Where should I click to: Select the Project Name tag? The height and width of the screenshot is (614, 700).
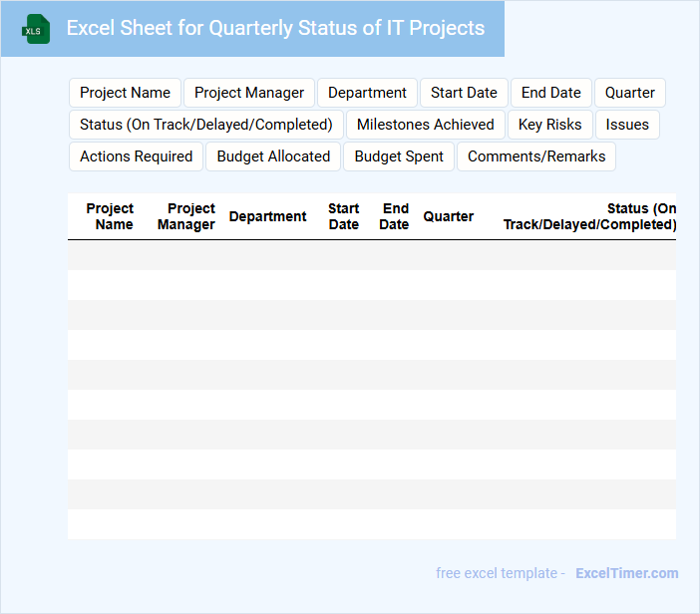coord(125,93)
